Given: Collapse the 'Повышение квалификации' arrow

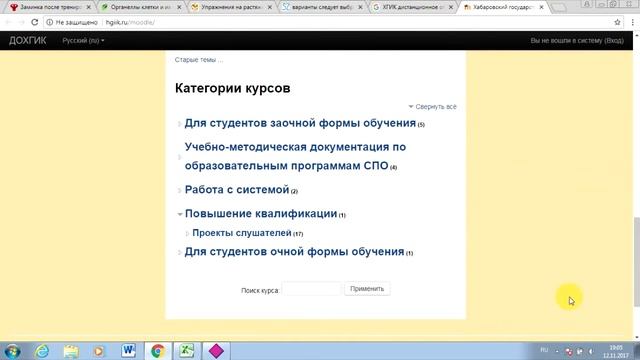Looking at the screenshot, I should (x=180, y=214).
